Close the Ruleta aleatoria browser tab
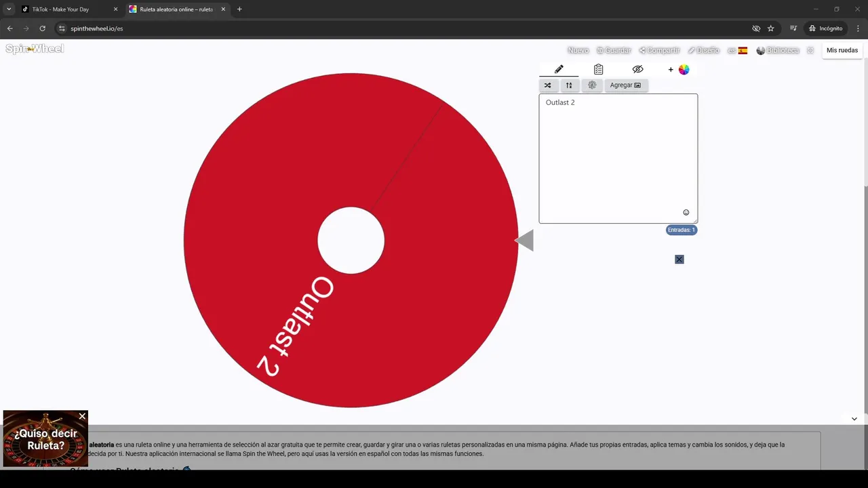Screen dimensions: 868x488 [223, 9]
